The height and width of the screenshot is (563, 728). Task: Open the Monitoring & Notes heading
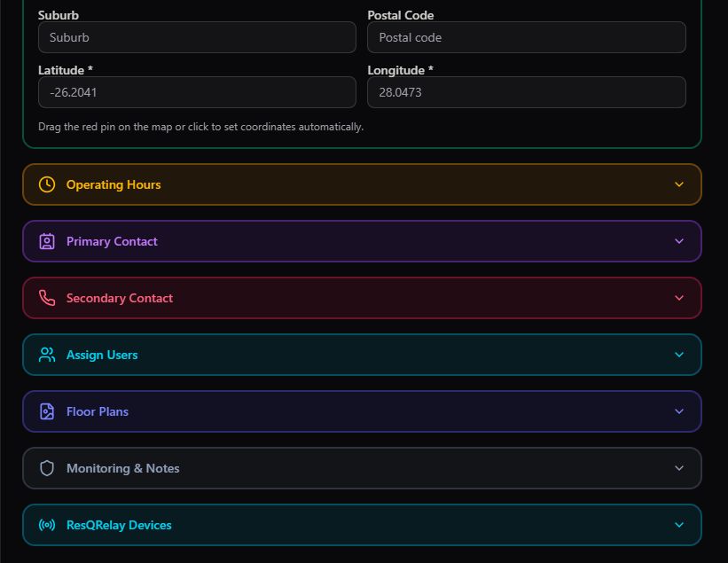123,468
